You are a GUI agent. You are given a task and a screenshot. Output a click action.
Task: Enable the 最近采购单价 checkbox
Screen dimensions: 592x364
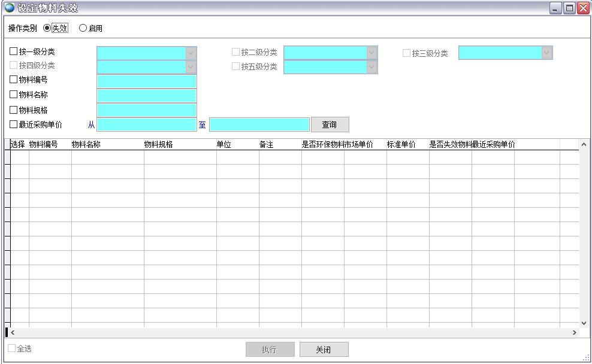[14, 125]
